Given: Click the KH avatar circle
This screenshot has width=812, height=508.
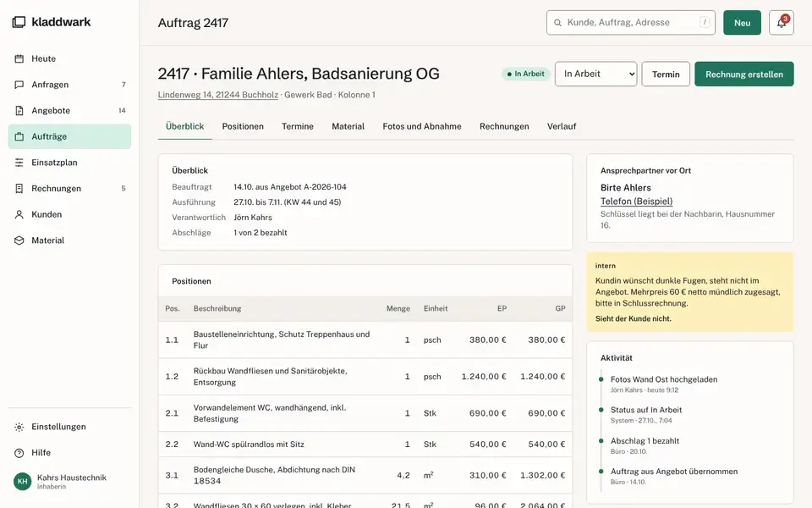Looking at the screenshot, I should (22, 481).
